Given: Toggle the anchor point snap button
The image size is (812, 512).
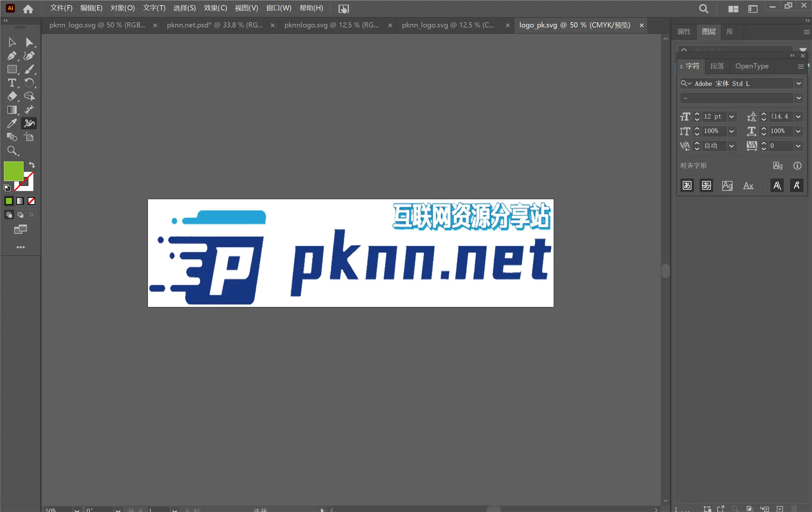Looking at the screenshot, I should pos(797,185).
